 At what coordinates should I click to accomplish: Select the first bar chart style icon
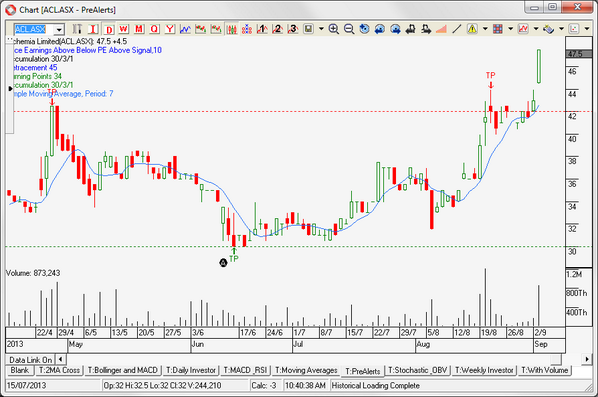coord(201,29)
